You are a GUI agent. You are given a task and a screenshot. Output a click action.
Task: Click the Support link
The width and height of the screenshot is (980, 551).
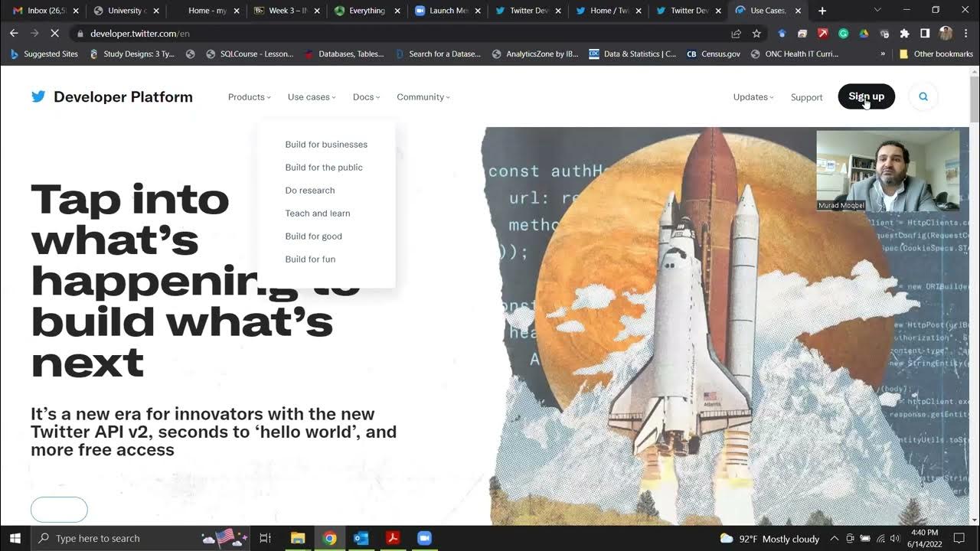tap(806, 97)
